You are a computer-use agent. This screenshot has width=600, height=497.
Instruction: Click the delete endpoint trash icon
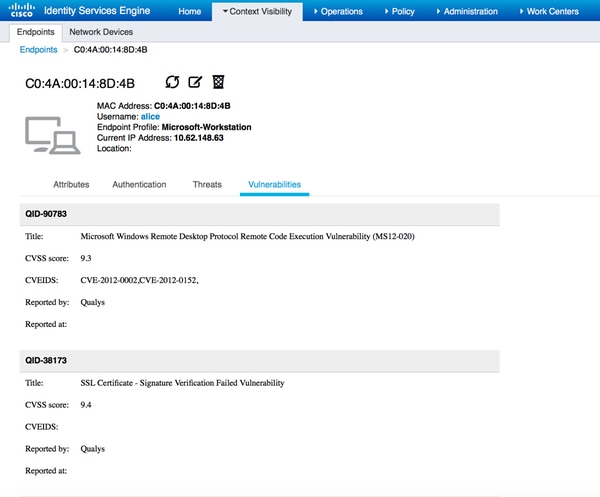218,82
